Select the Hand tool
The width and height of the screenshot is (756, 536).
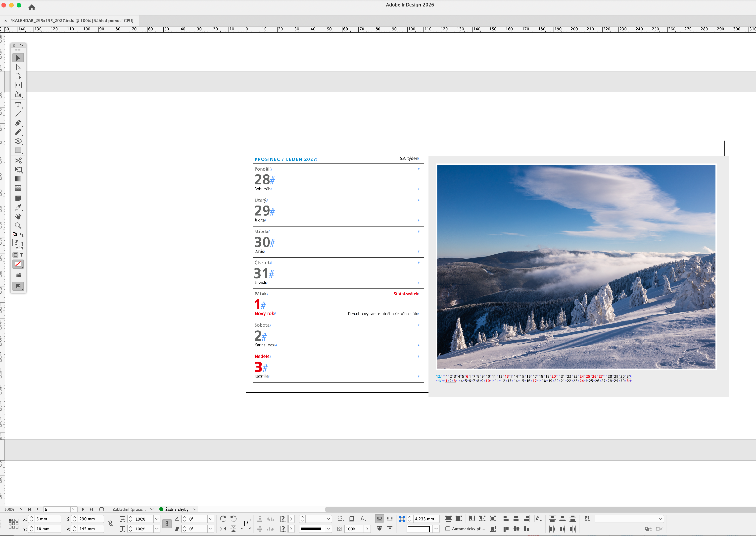point(18,216)
